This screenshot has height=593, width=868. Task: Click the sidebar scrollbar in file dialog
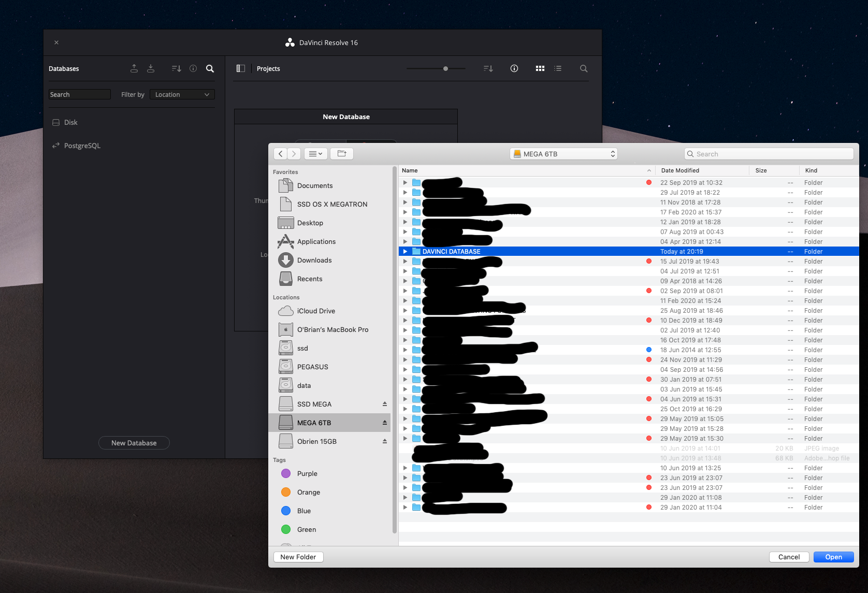(395, 350)
